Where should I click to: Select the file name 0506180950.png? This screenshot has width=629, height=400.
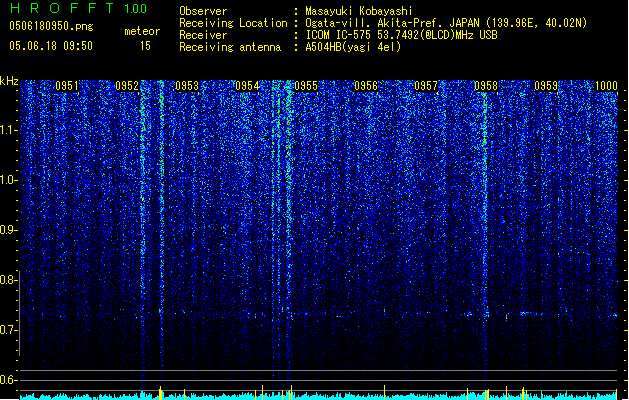[x=51, y=26]
